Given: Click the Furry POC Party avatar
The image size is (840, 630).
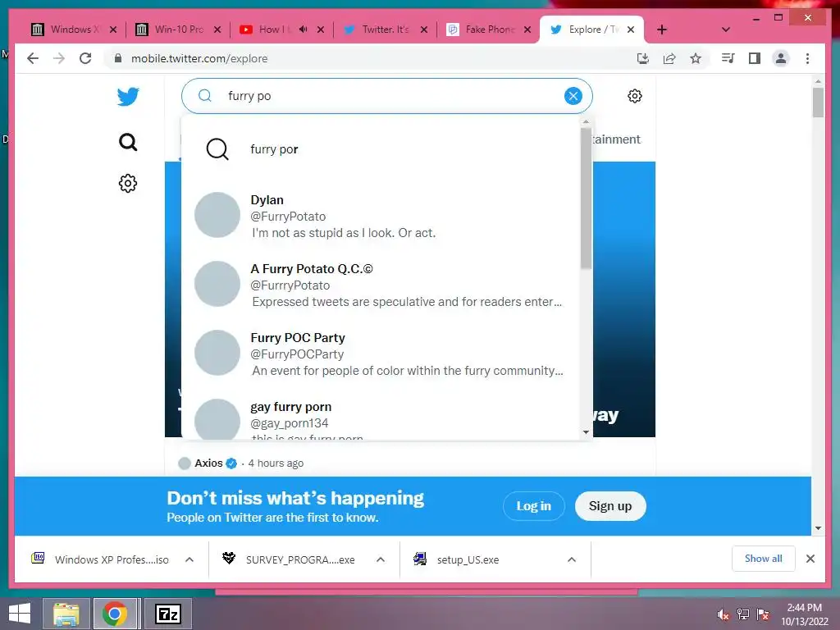Looking at the screenshot, I should (217, 353).
